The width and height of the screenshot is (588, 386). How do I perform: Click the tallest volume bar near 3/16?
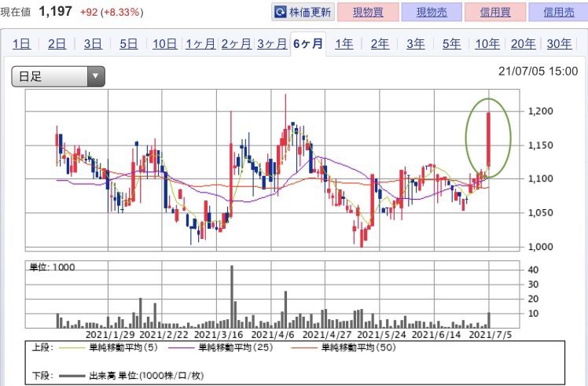click(x=232, y=296)
